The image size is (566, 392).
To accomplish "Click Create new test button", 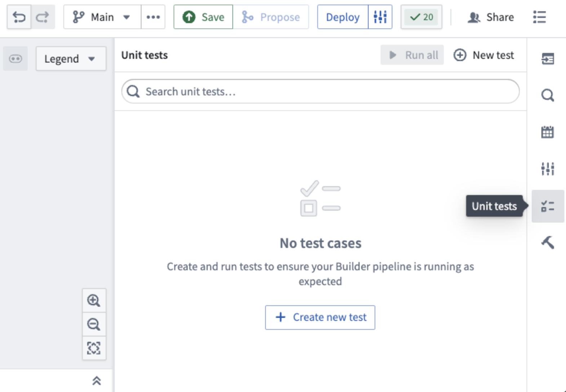I will point(320,317).
